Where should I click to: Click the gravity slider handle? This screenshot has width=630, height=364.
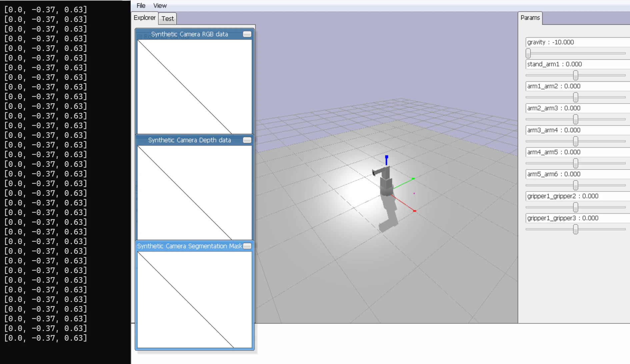pos(528,53)
